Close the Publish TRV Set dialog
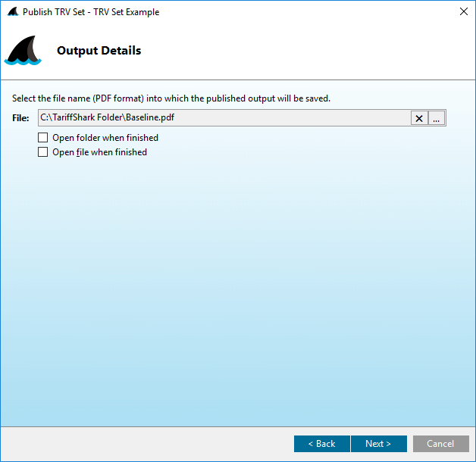Screen dimensions: 476x462 [462, 12]
